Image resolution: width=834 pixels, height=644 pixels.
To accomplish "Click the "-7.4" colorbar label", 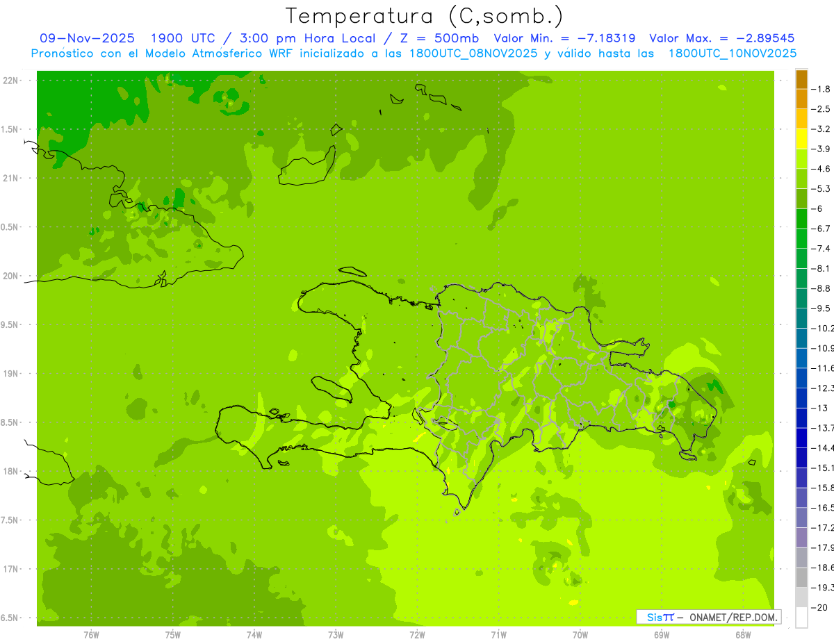I will click(821, 249).
